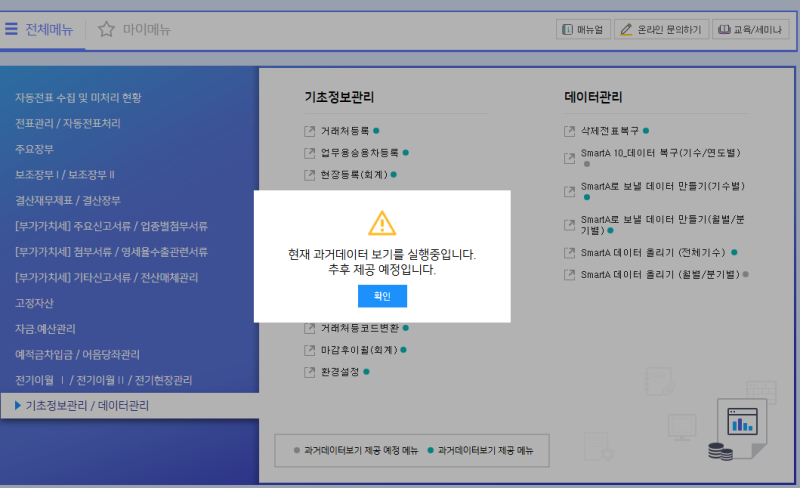The height and width of the screenshot is (488, 800).
Task: Select 기초정보관리 / 데이터관리 menu item
Action: [87, 406]
